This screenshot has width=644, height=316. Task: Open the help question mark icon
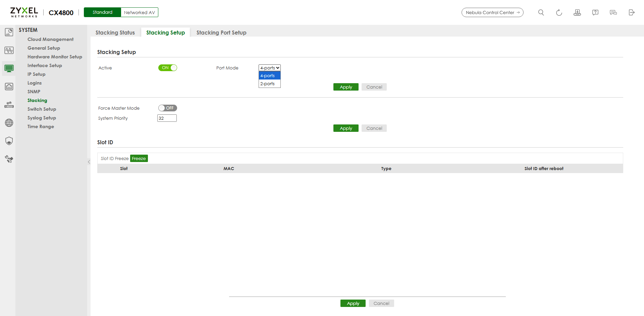[x=595, y=12]
